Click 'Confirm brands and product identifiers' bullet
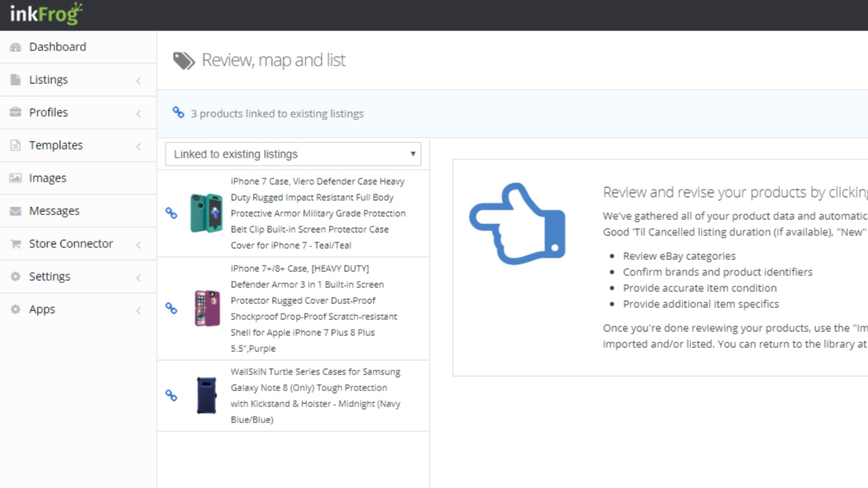This screenshot has height=488, width=868. point(718,272)
